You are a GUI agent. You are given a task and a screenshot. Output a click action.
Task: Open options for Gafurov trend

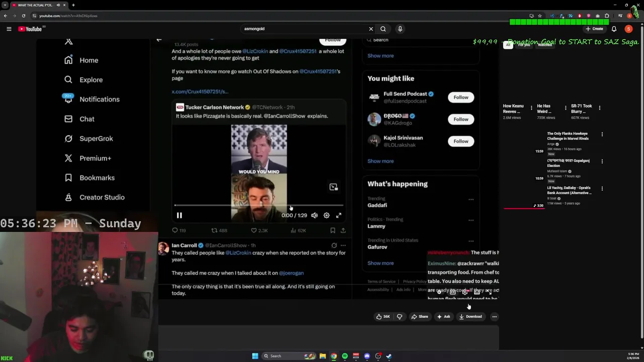(x=471, y=241)
